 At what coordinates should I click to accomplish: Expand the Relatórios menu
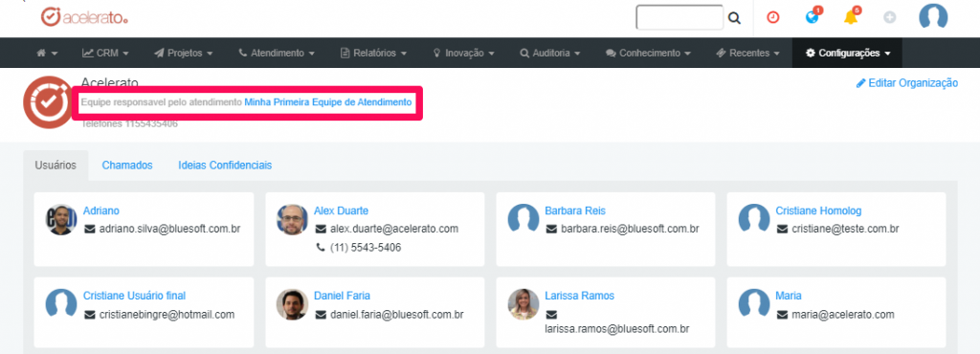point(374,53)
